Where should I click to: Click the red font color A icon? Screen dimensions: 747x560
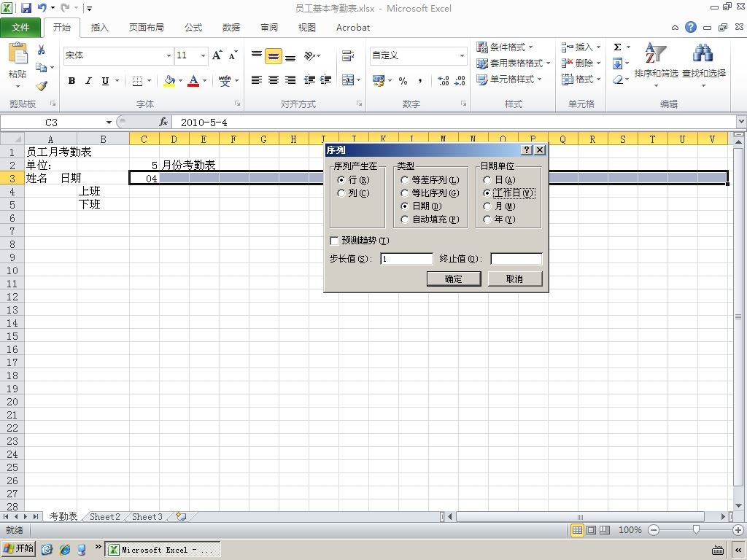[x=193, y=80]
